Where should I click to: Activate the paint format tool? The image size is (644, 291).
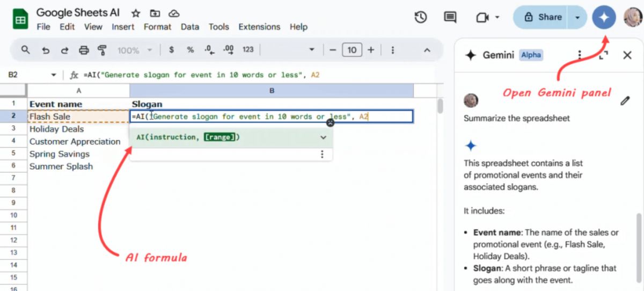tap(102, 50)
